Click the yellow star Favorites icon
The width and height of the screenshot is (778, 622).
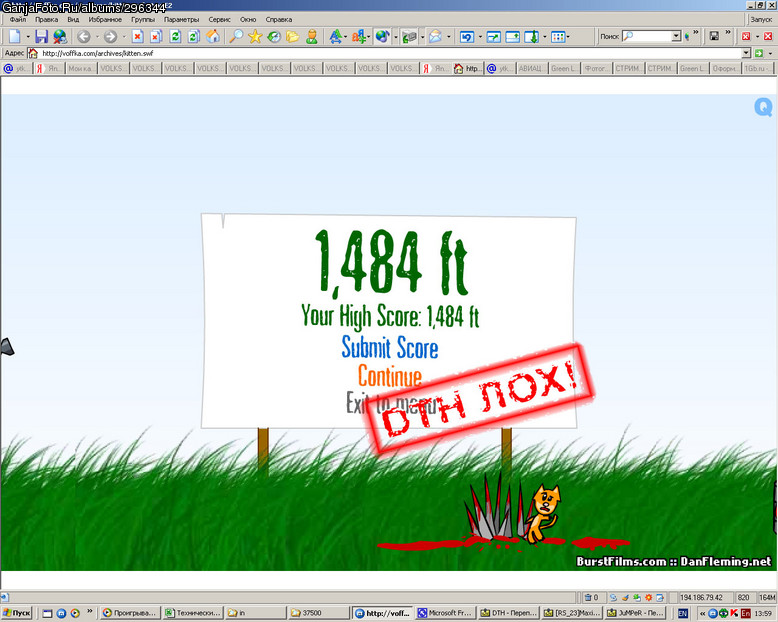point(255,37)
